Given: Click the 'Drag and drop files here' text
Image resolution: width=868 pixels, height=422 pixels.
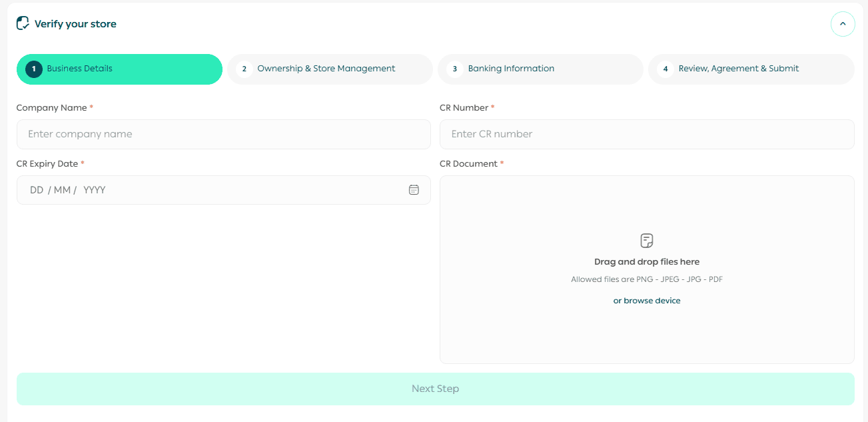Looking at the screenshot, I should pyautogui.click(x=647, y=262).
